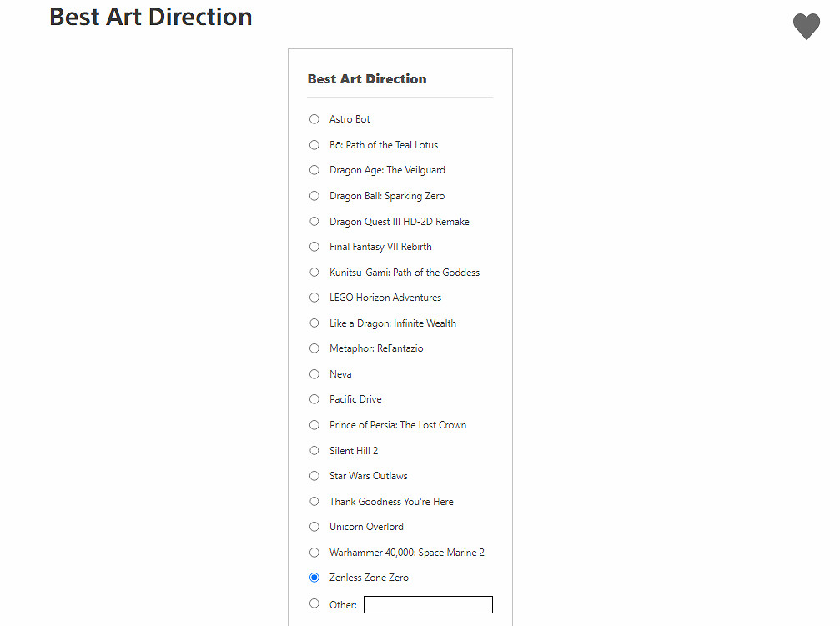Screen dimensions: 840x626
Task: Select Like a Dragon: Infinite Wealth
Action: [x=314, y=323]
